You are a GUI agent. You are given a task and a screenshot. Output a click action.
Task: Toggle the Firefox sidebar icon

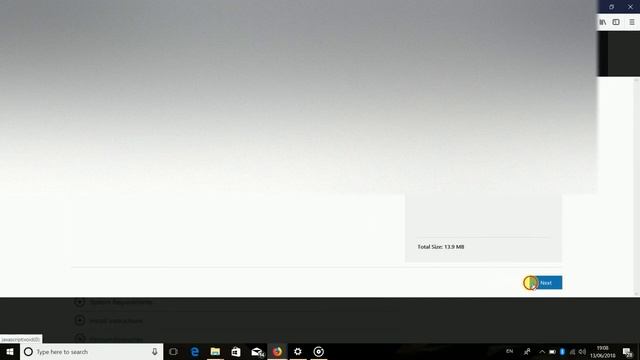616,22
